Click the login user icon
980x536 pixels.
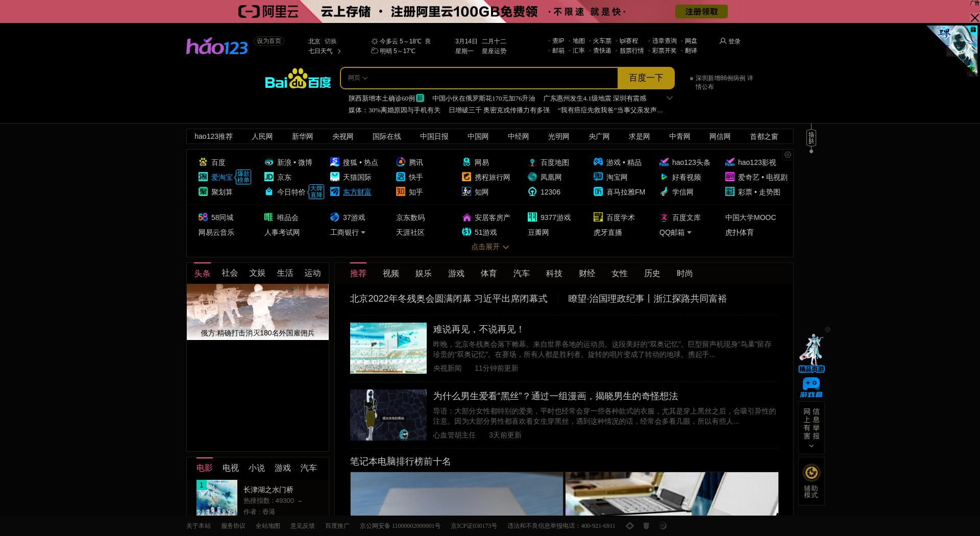(x=723, y=41)
